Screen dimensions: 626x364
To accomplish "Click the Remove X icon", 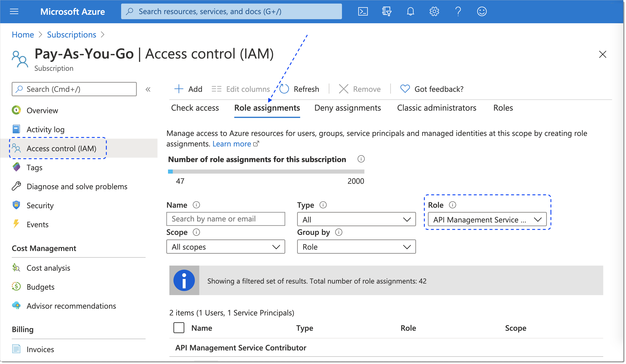I will [x=343, y=89].
